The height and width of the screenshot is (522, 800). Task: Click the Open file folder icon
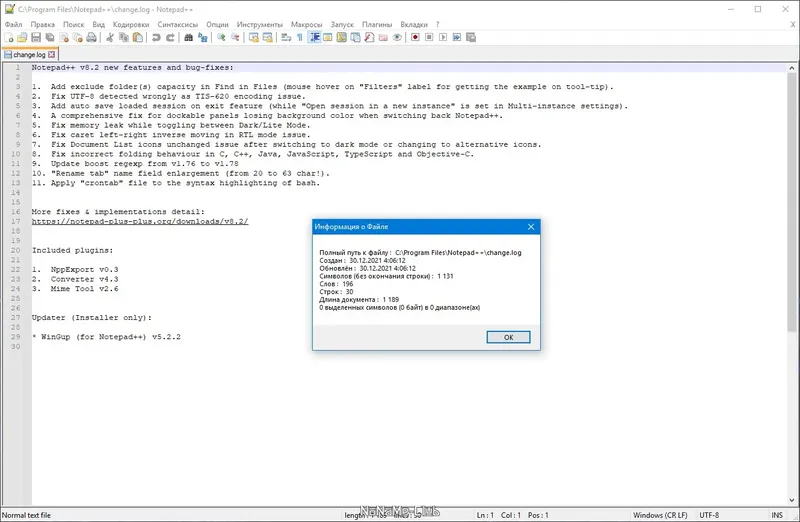22,37
